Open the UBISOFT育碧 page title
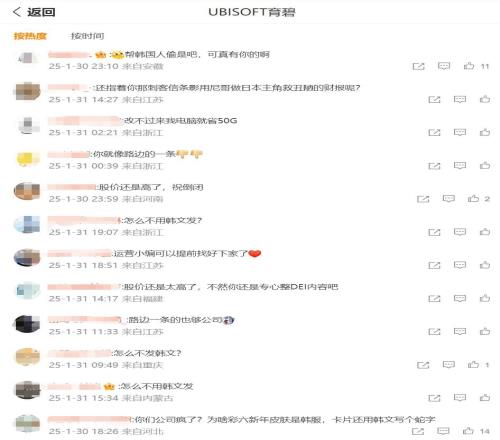Viewport: 500px width, 440px height. click(x=252, y=12)
